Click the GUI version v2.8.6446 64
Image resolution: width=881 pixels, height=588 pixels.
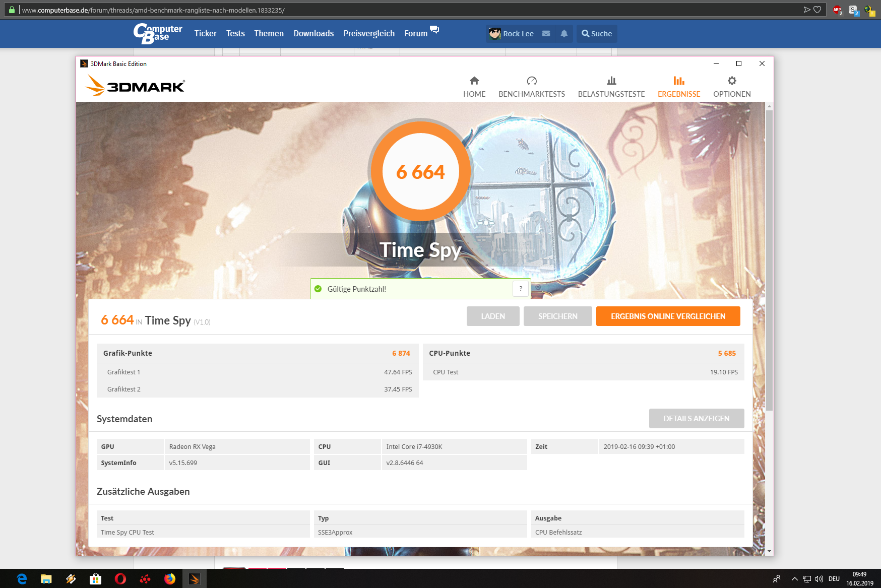click(x=405, y=463)
